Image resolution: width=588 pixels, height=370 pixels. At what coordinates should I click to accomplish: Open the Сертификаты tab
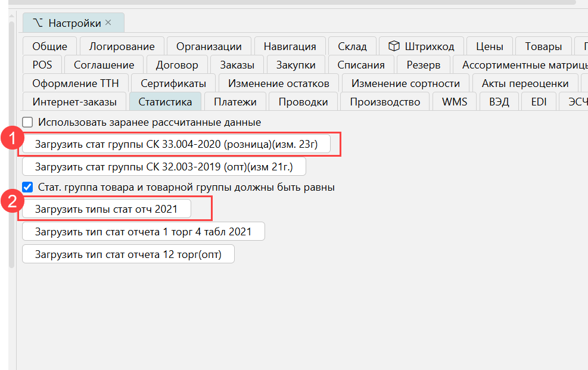click(173, 83)
